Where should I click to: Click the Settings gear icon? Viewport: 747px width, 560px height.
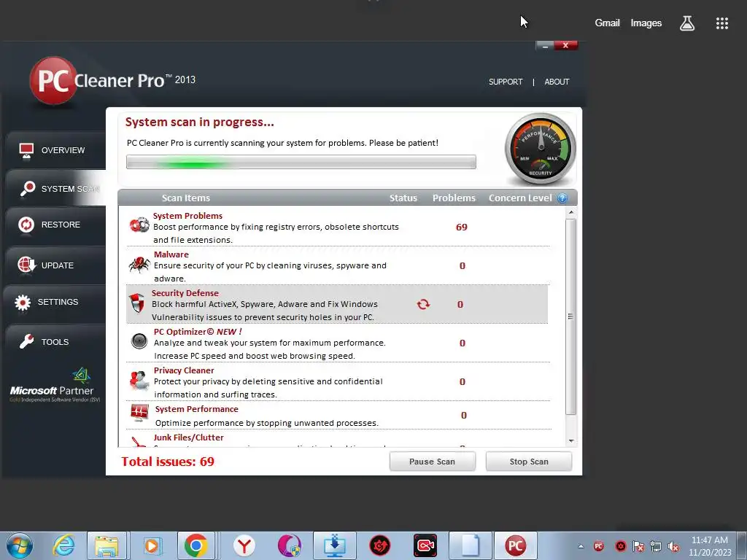pos(23,303)
